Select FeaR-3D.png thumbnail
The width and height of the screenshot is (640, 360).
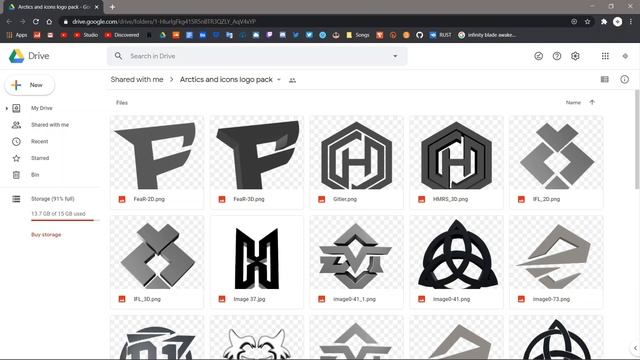(257, 153)
